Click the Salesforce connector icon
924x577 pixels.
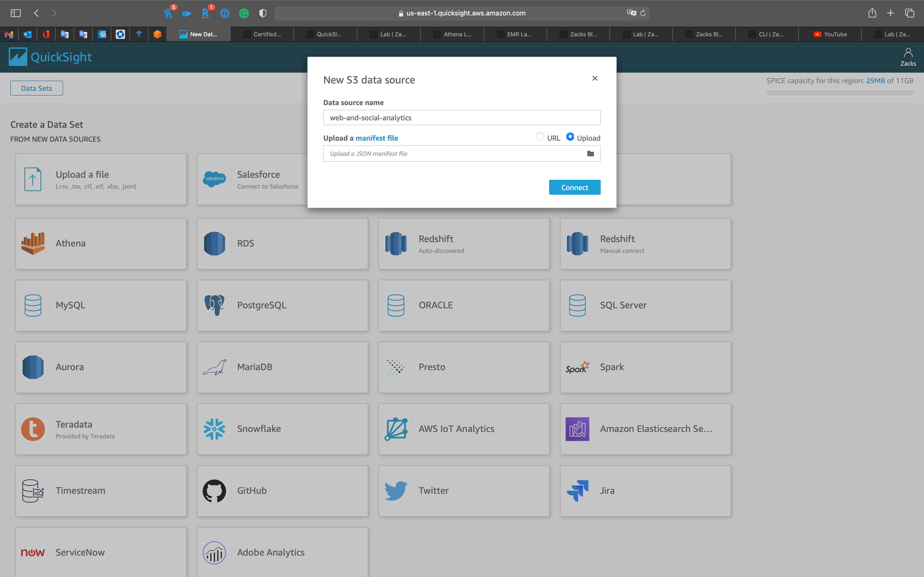pos(214,179)
